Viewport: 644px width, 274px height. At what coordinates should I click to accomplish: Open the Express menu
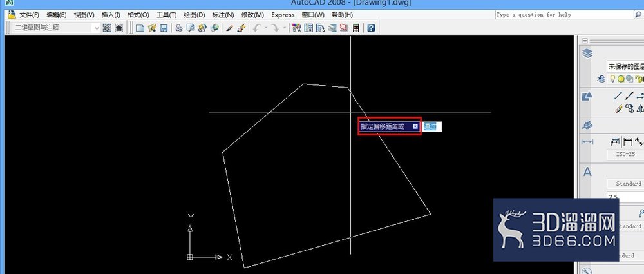tap(283, 14)
